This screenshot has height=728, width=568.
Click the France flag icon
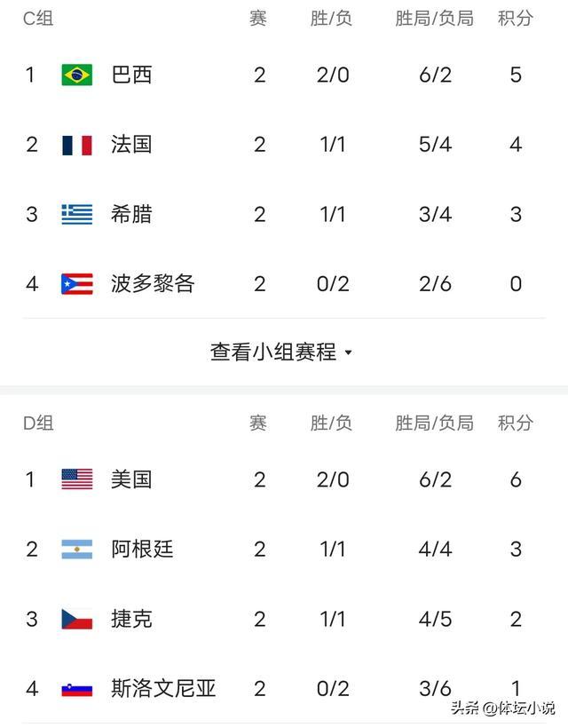point(77,145)
